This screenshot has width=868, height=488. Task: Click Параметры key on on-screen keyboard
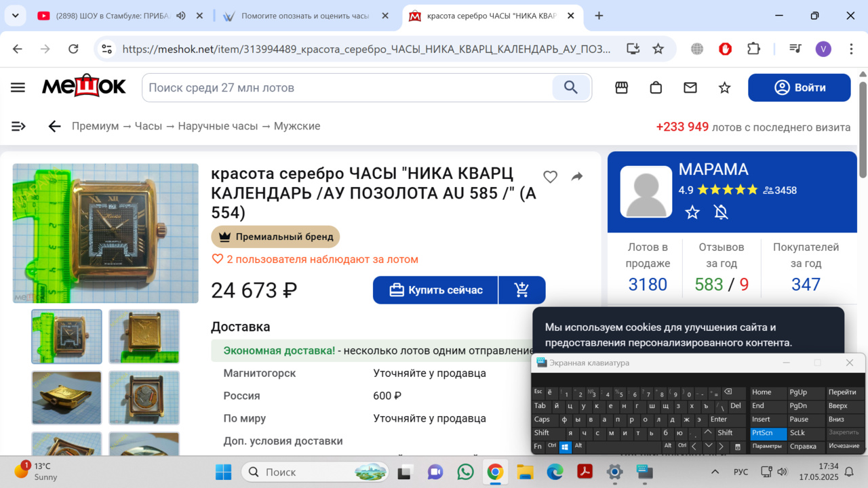pos(768,447)
